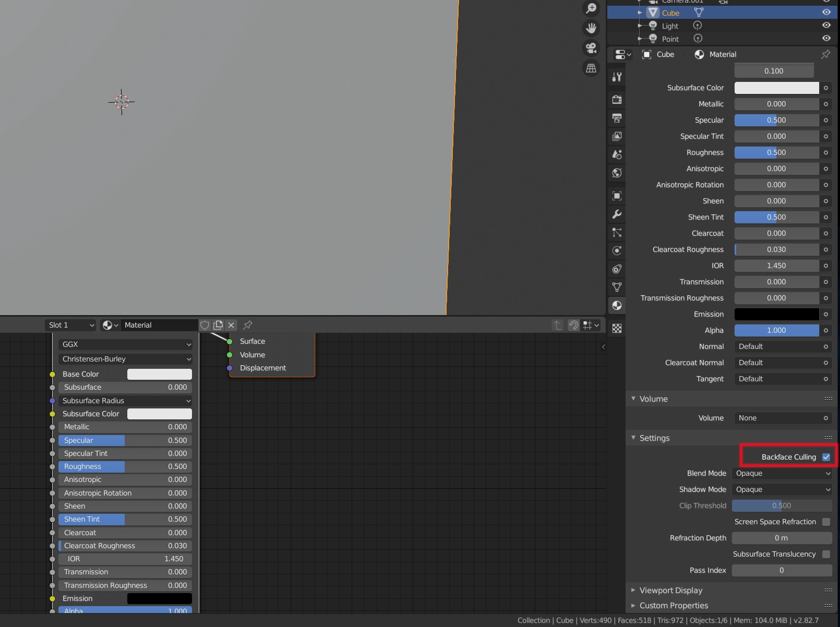Switch perspective/orthographic grid icon
This screenshot has height=627, width=840.
(x=591, y=68)
